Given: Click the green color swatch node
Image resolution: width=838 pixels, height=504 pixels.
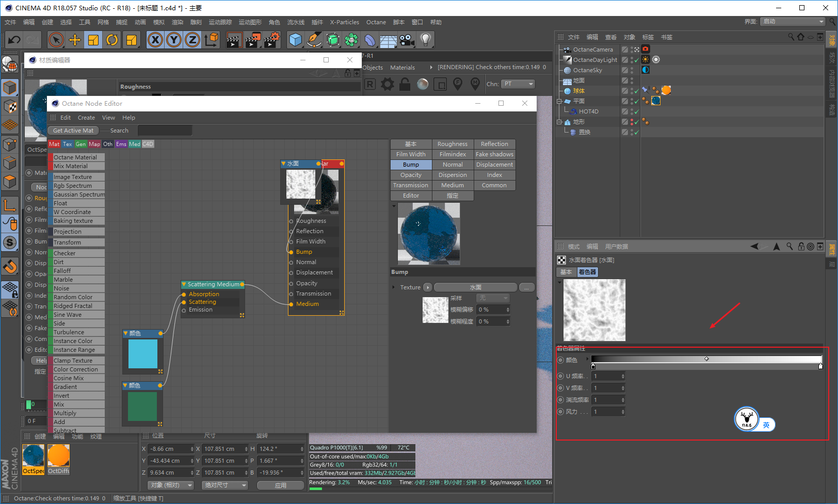Looking at the screenshot, I should point(143,407).
